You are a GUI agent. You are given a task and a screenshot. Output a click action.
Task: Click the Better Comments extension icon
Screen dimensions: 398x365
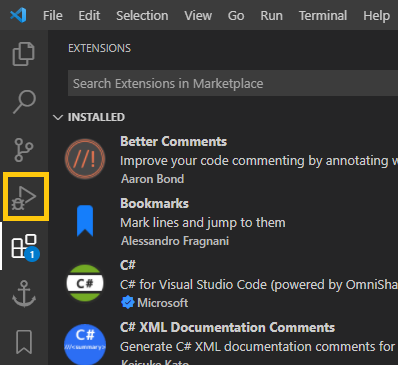pyautogui.click(x=85, y=159)
